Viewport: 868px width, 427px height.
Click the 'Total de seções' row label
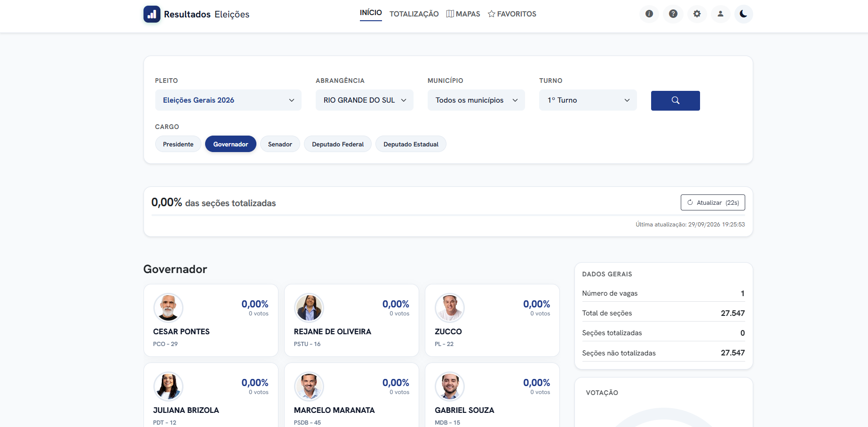tap(607, 313)
